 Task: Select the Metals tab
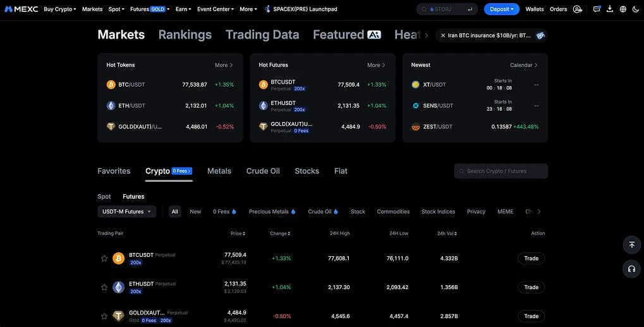pyautogui.click(x=219, y=171)
